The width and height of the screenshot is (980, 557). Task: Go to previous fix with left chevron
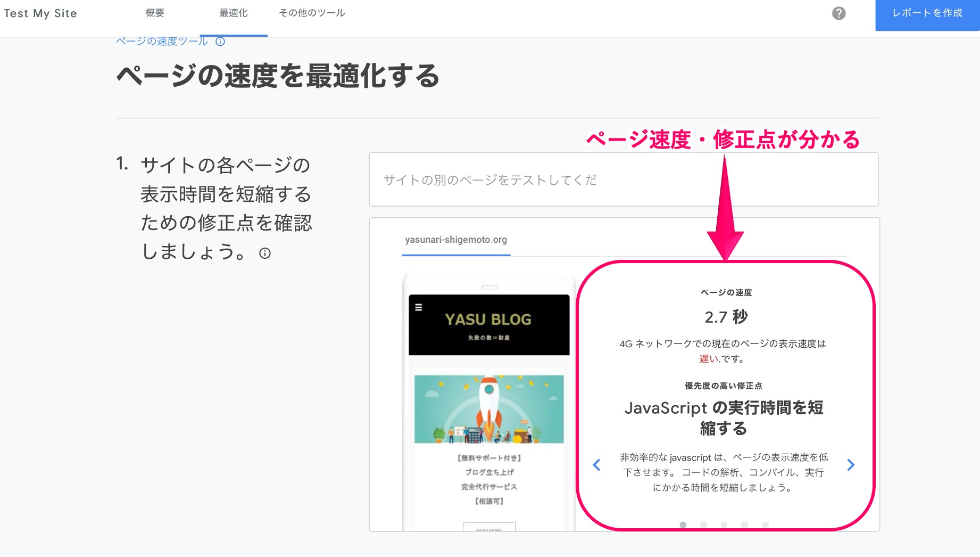[596, 465]
